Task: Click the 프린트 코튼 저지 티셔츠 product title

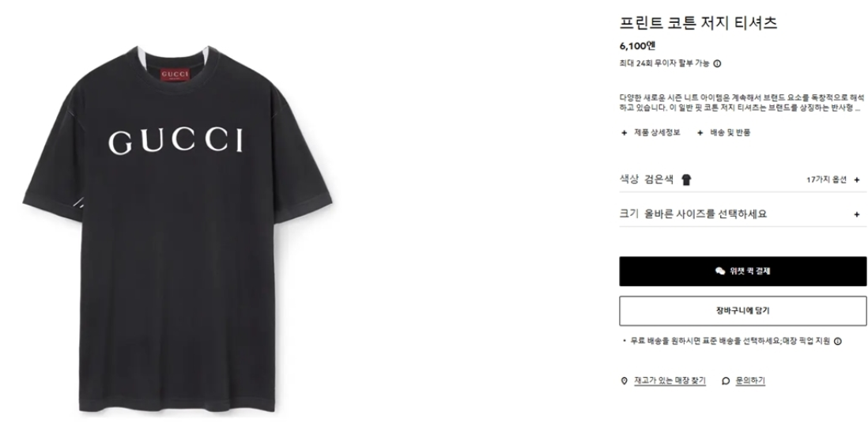Action: pos(698,23)
